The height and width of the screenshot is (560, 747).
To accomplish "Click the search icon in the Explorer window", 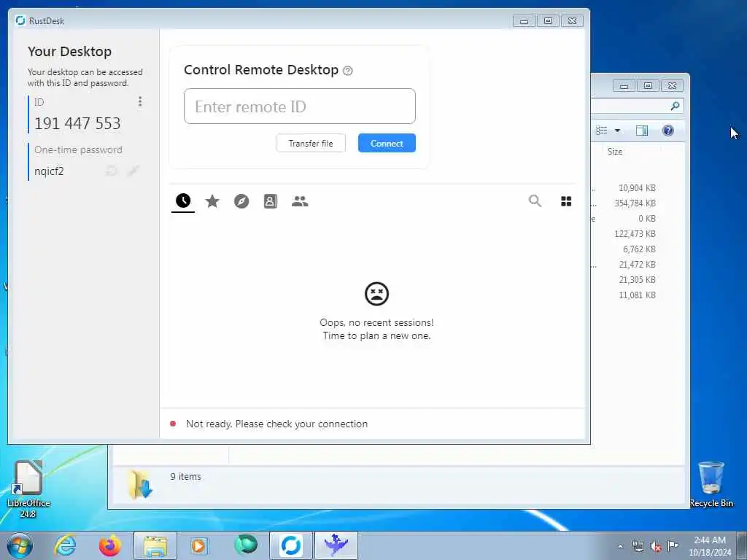I will tap(675, 106).
